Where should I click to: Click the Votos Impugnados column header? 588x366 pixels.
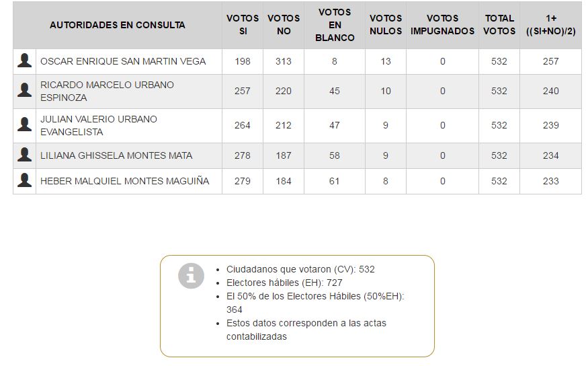point(442,25)
